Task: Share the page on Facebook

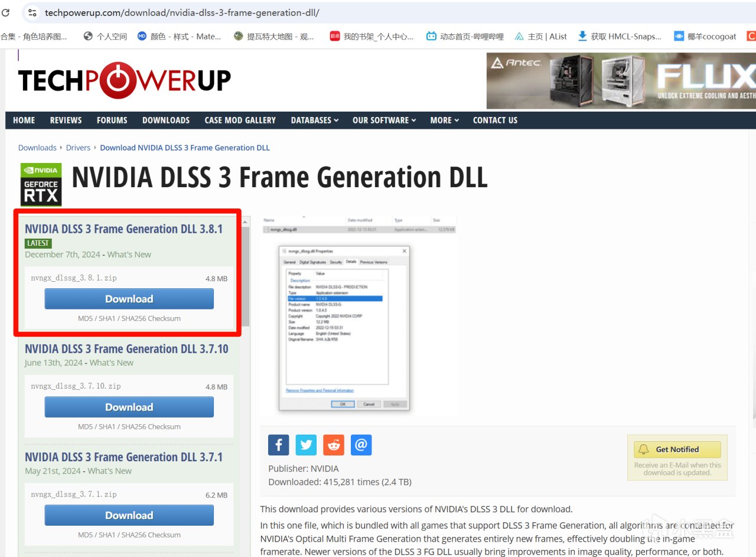Action: [278, 445]
